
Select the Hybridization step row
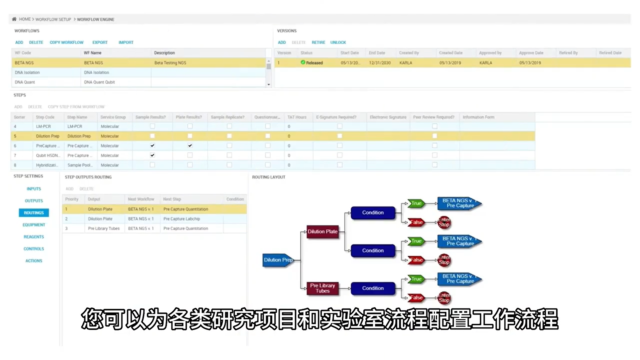click(x=273, y=165)
